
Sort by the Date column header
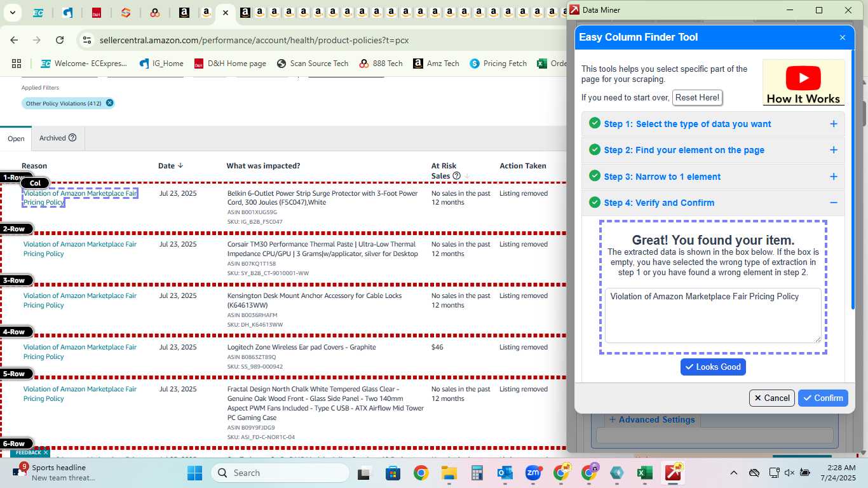[x=170, y=166]
